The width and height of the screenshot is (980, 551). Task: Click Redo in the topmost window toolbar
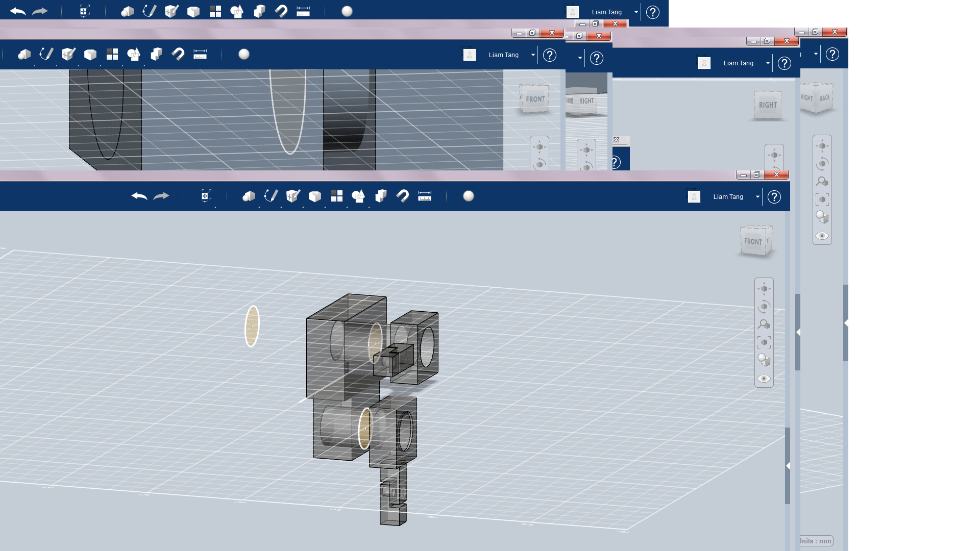click(x=40, y=11)
